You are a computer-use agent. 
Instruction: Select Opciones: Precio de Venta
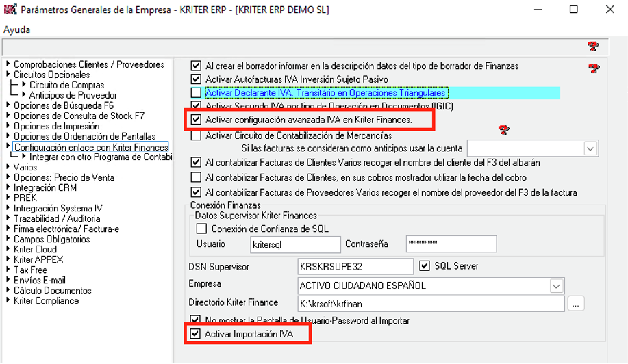pos(64,177)
